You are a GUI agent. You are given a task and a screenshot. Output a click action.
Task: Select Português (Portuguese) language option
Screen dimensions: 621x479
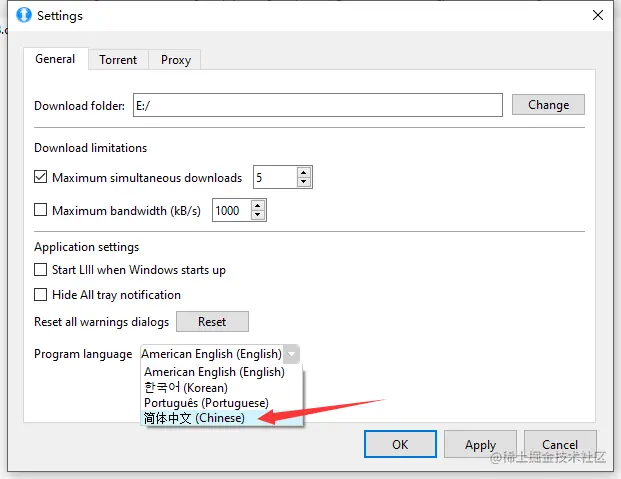pos(222,403)
